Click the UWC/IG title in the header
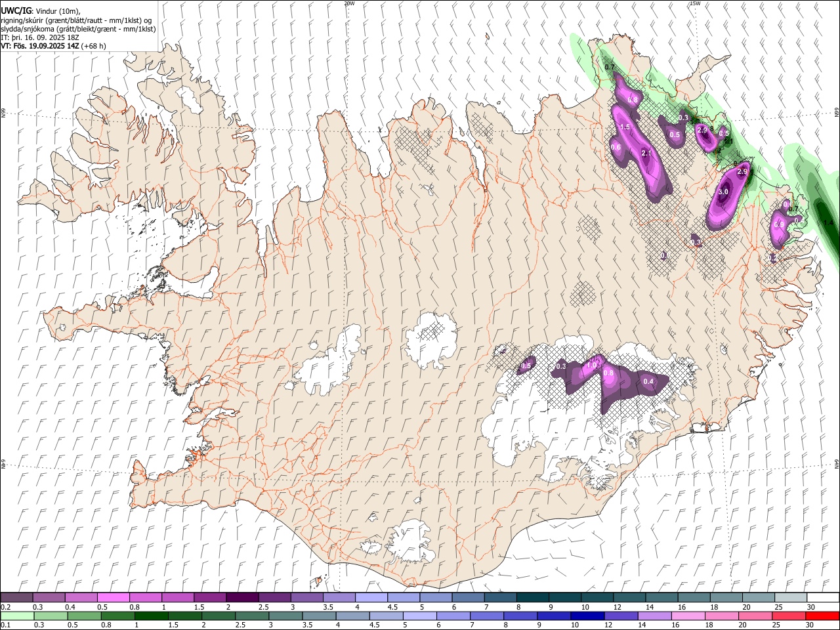 16,10
